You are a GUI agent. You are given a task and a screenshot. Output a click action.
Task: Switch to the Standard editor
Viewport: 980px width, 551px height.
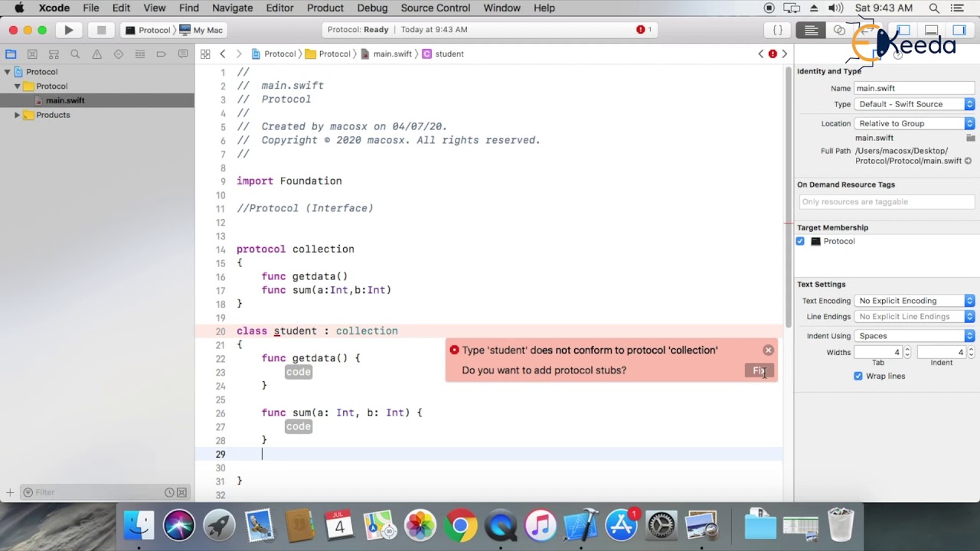811,31
